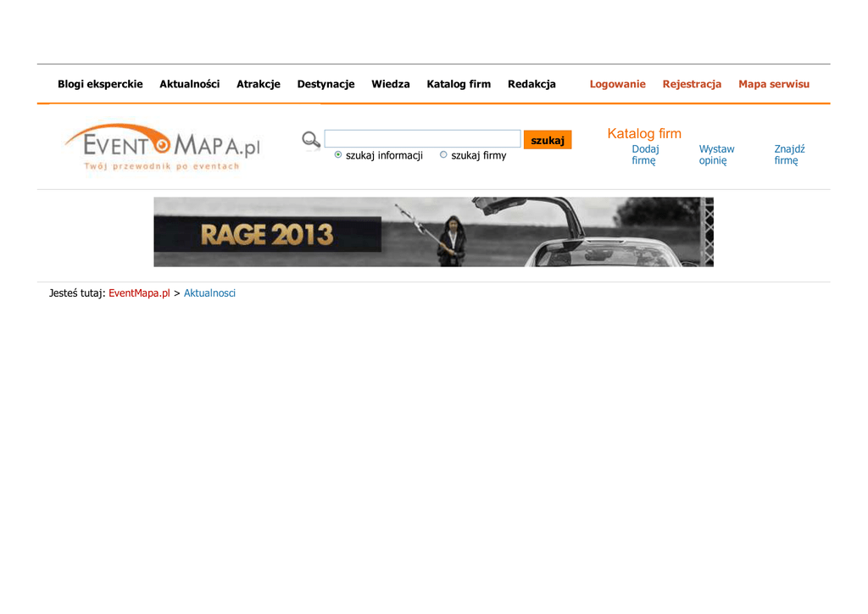The height and width of the screenshot is (614, 868).
Task: Click the RAGE 2013 banner image
Action: point(433,232)
